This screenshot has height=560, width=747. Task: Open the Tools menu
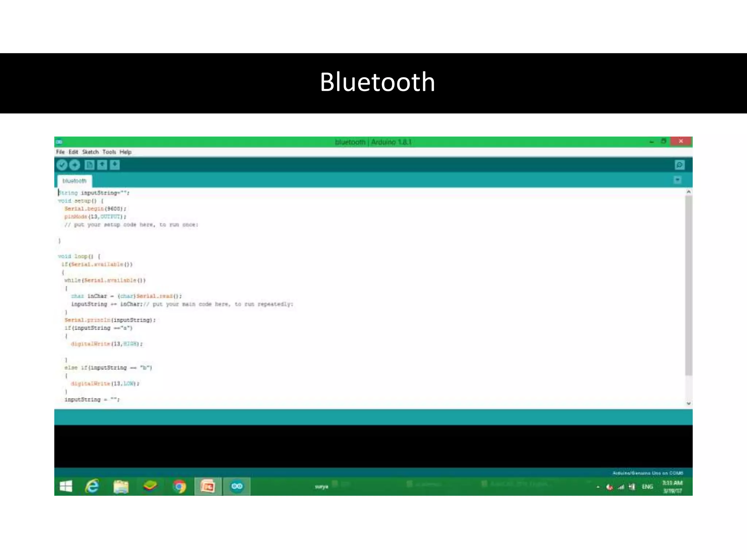pyautogui.click(x=109, y=152)
